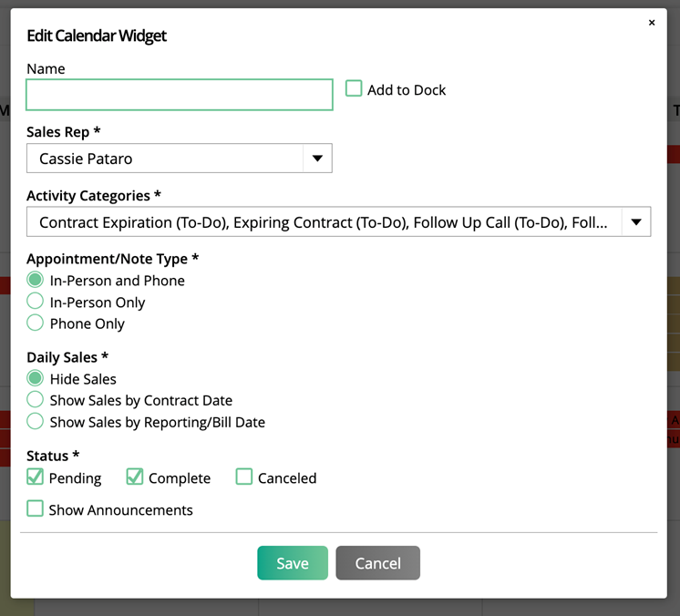Screen dimensions: 680x616
Task: Click the Edit Calendar Widget title
Action: 97,36
